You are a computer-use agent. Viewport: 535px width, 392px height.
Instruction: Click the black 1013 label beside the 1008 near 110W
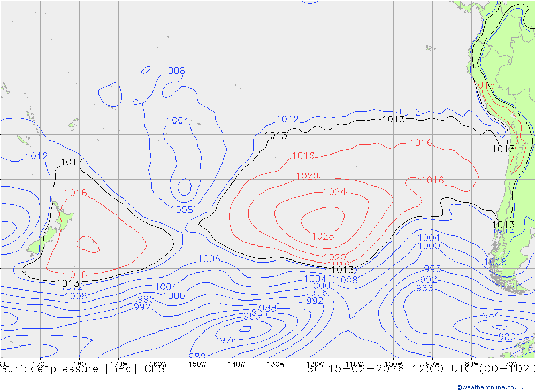(x=342, y=270)
